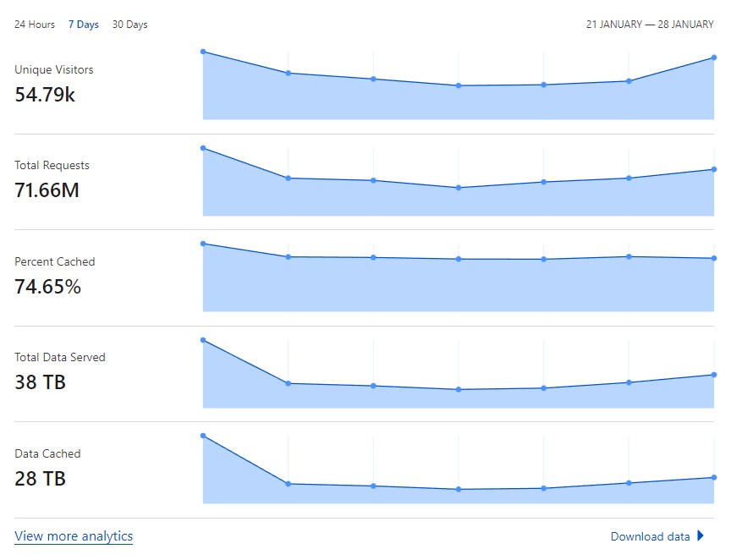This screenshot has width=731, height=560.
Task: Click the first data point on Unique Visitors chart
Action: [x=203, y=52]
